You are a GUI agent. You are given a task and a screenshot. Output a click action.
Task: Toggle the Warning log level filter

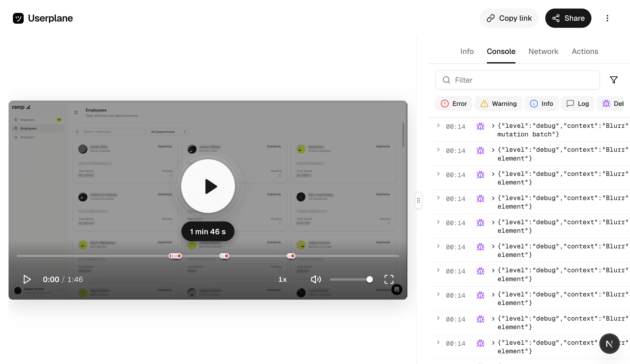[498, 104]
